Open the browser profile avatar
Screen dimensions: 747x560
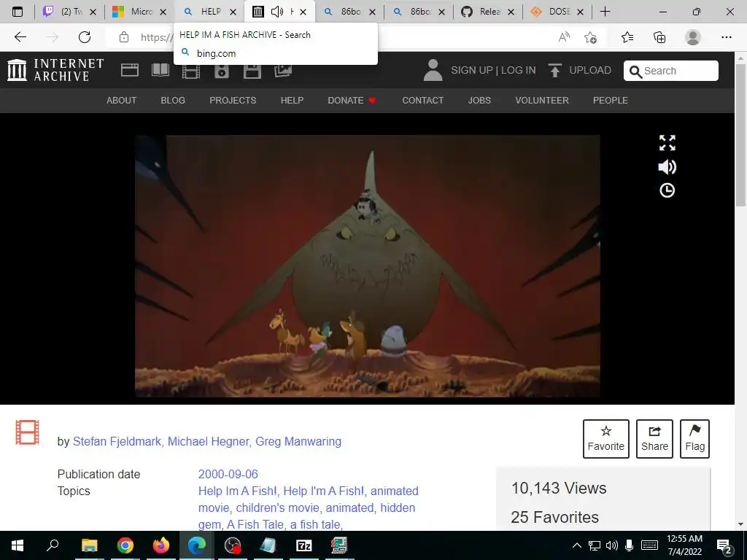click(693, 37)
